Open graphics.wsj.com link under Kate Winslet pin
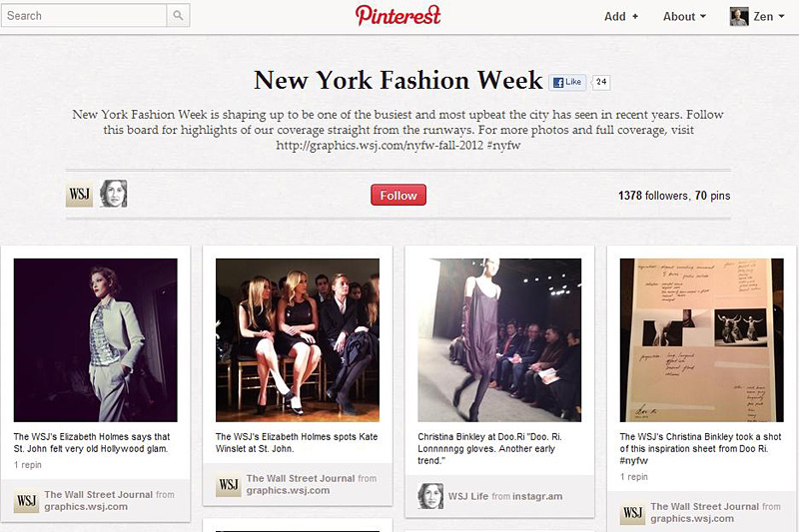Screen dimensions: 799x532 (x=288, y=491)
